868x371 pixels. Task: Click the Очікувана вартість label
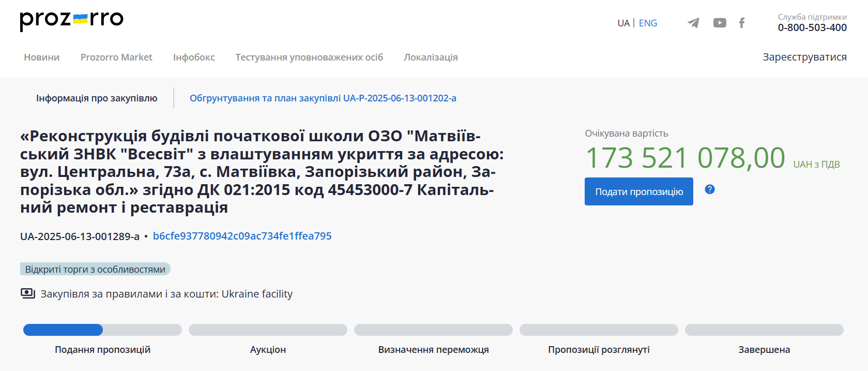click(627, 133)
